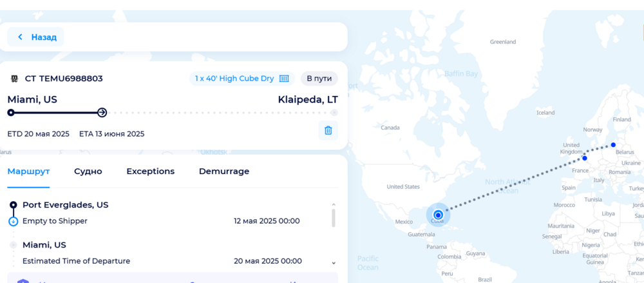Open the Маршрут tab
Screen dimensions: 644x283
click(x=28, y=171)
